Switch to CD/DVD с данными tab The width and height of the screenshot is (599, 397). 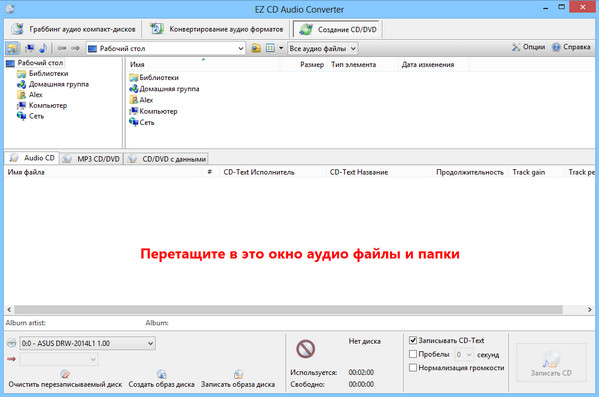click(167, 159)
